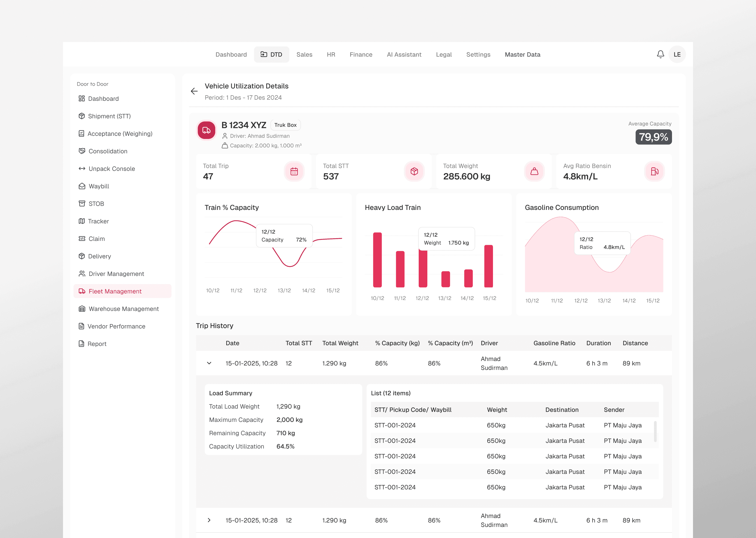This screenshot has height=538, width=756.
Task: Open the AI Assistant tab
Action: pos(404,54)
